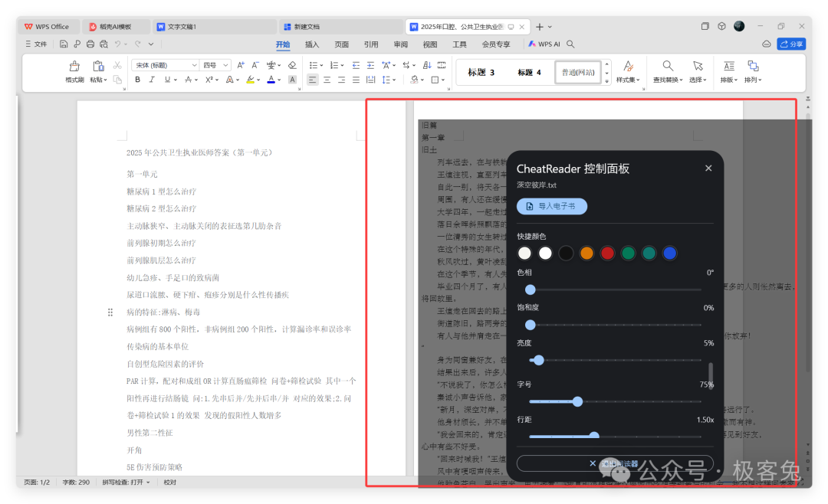Open the 插入 Insert ribbon tab

click(x=312, y=44)
